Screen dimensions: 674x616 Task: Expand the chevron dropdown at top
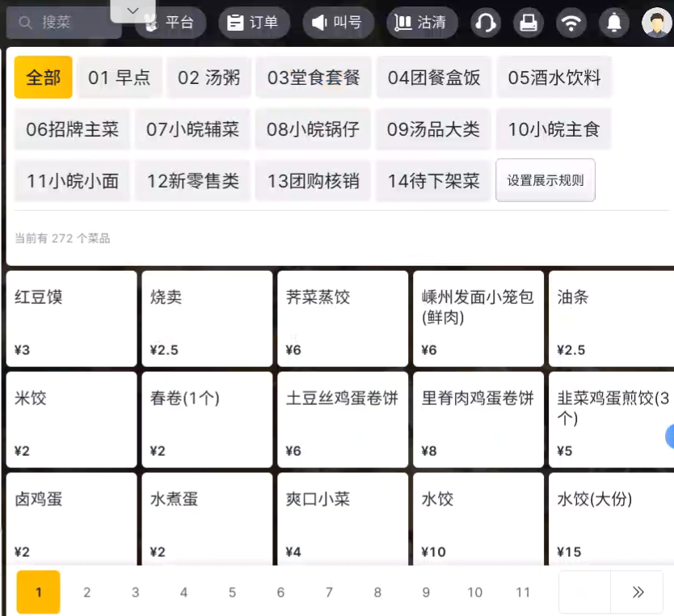[x=133, y=11]
